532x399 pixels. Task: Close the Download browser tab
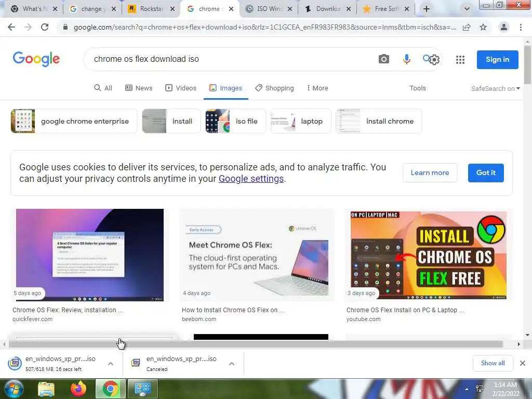click(x=349, y=9)
